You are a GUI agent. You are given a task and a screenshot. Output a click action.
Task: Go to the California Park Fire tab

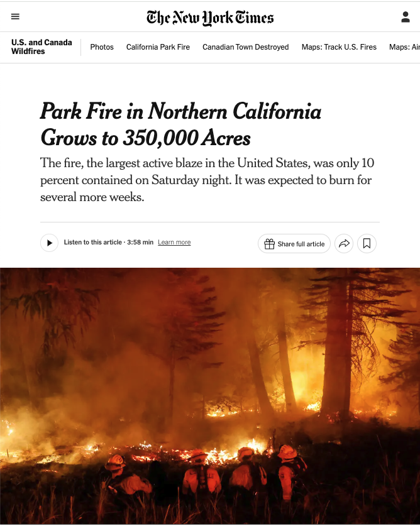(158, 47)
